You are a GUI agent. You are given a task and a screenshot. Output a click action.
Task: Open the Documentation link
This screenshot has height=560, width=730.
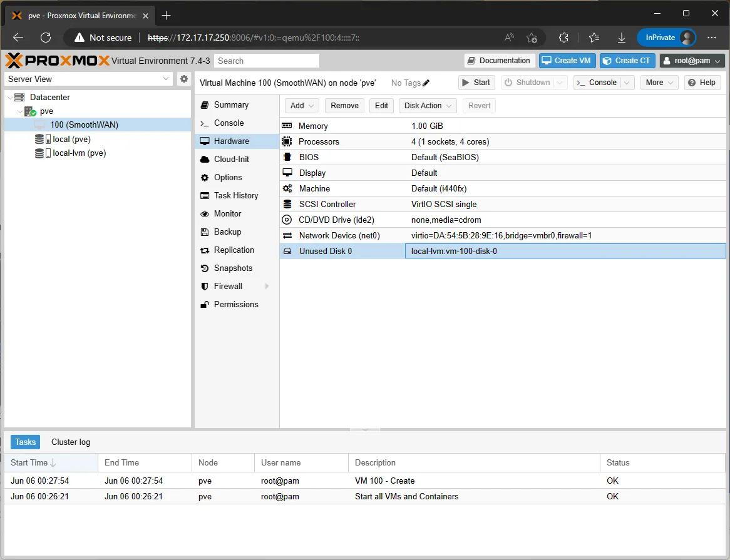[x=499, y=61]
